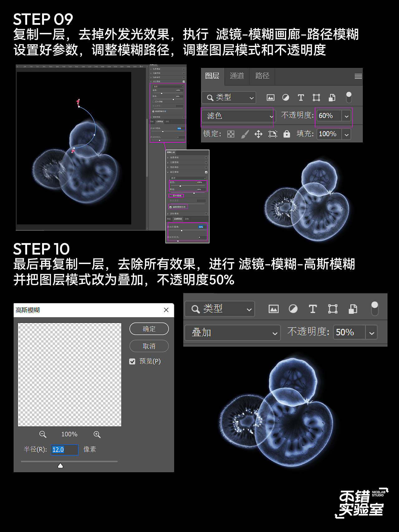Enable the 场景模糊 checkbox
The height and width of the screenshot is (532, 399).
[x=206, y=158]
